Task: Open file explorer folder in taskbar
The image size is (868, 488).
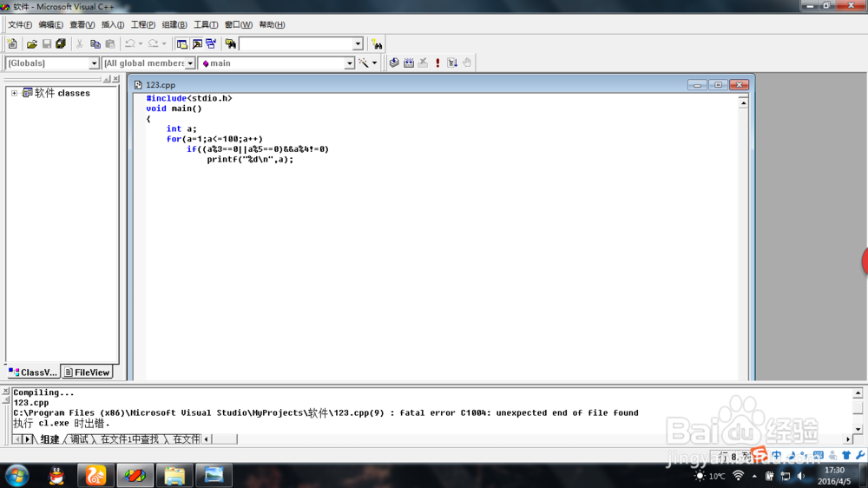Action: (174, 475)
